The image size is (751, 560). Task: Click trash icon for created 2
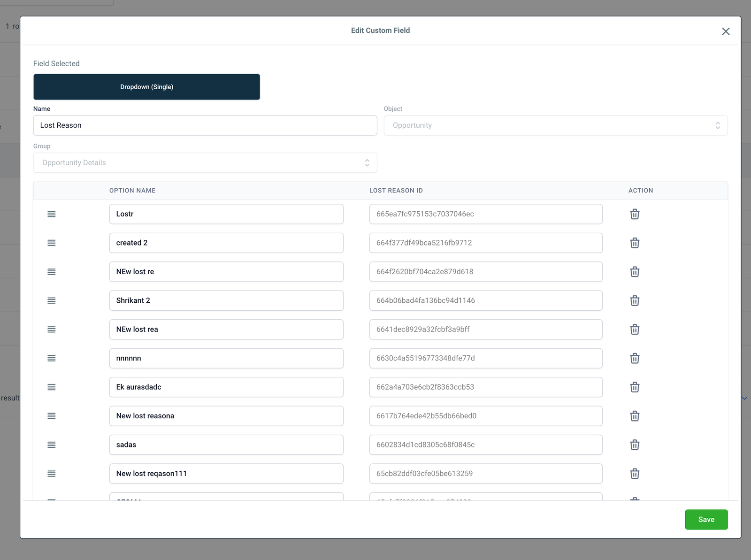(635, 243)
